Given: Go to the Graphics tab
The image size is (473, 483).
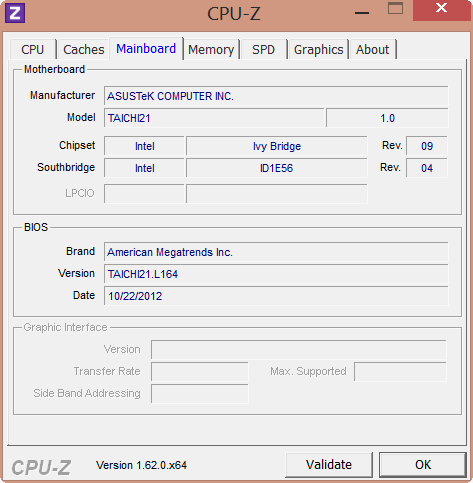Looking at the screenshot, I should click(318, 49).
